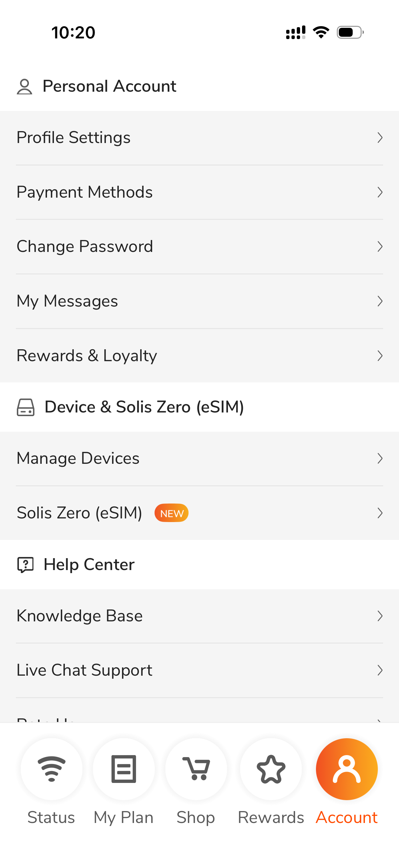
Task: Tap the NEW badge beside Solis Zero
Action: [171, 513]
